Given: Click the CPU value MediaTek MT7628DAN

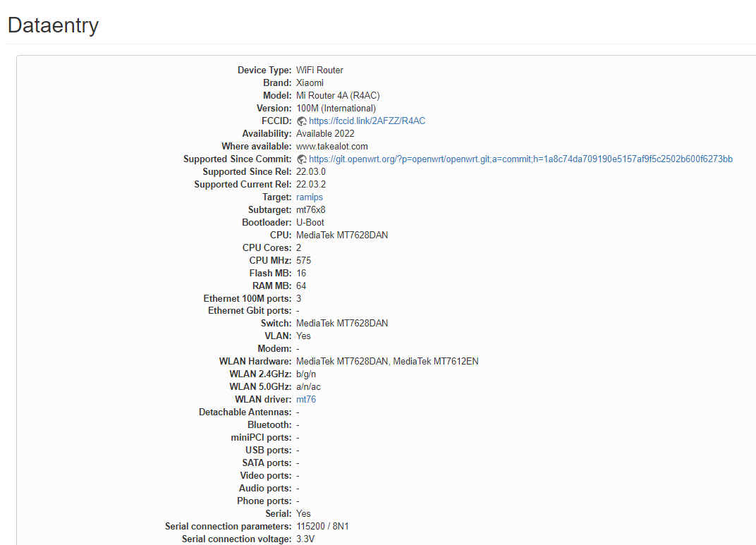Looking at the screenshot, I should point(342,235).
